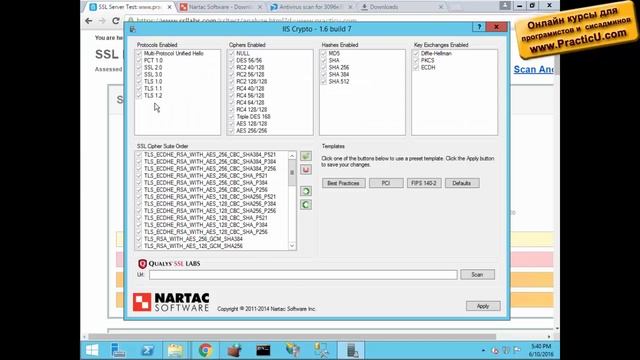Open File Explorer from the taskbar

[176, 350]
